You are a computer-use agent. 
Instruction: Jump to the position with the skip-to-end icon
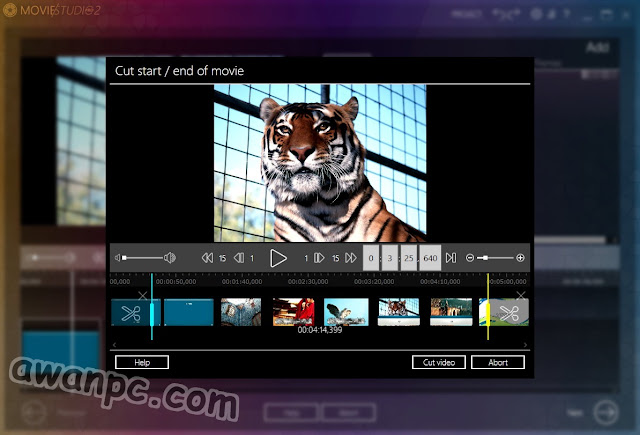pyautogui.click(x=451, y=258)
